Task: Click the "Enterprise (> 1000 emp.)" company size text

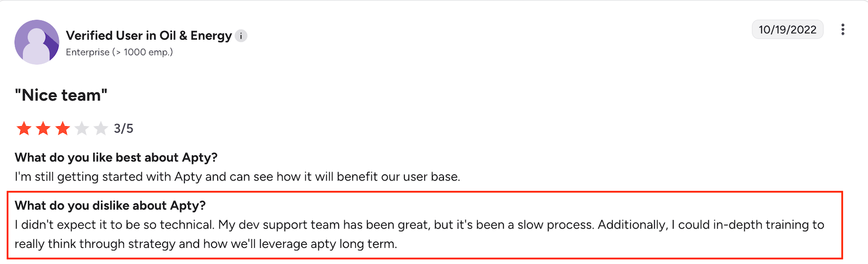Action: tap(119, 52)
